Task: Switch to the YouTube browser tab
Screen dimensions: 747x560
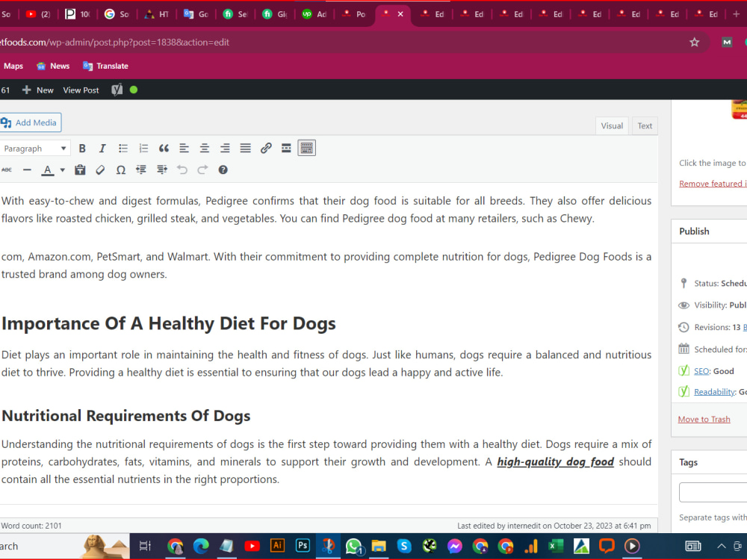Action: (x=38, y=14)
